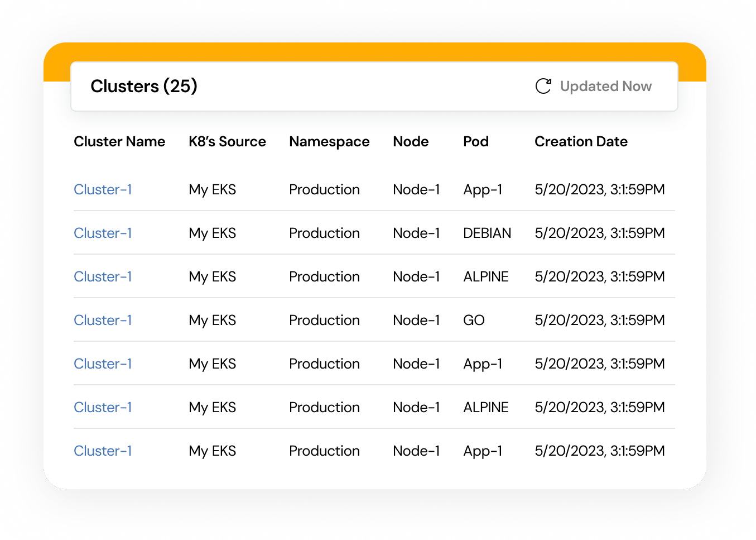Click the first ALPINE pod entry
The width and height of the screenshot is (756, 540).
485,276
